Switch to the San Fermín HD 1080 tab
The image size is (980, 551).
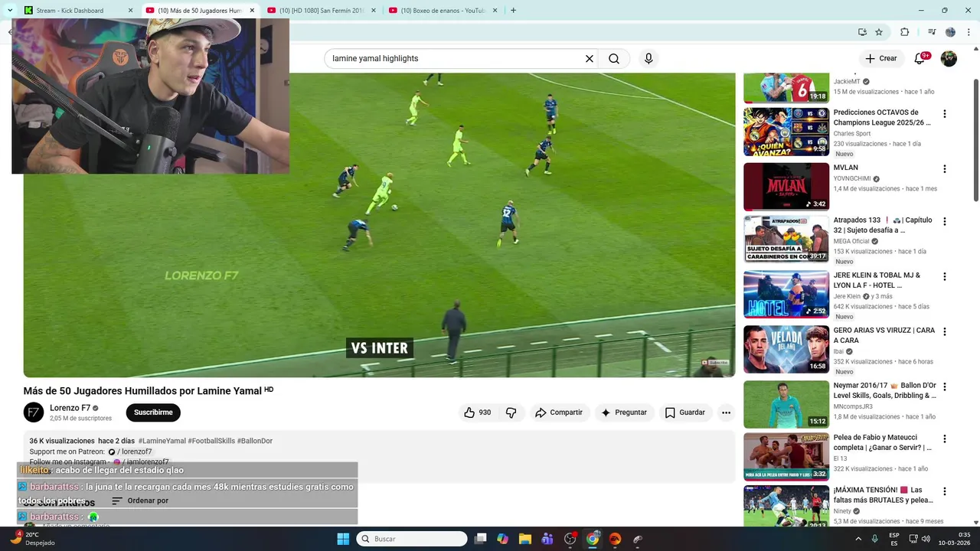point(322,10)
